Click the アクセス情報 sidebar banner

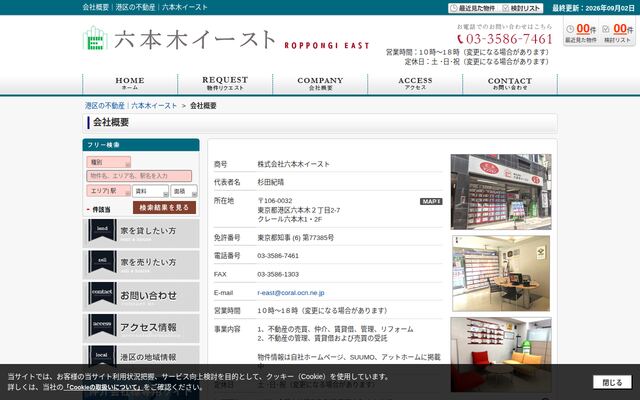point(141,328)
